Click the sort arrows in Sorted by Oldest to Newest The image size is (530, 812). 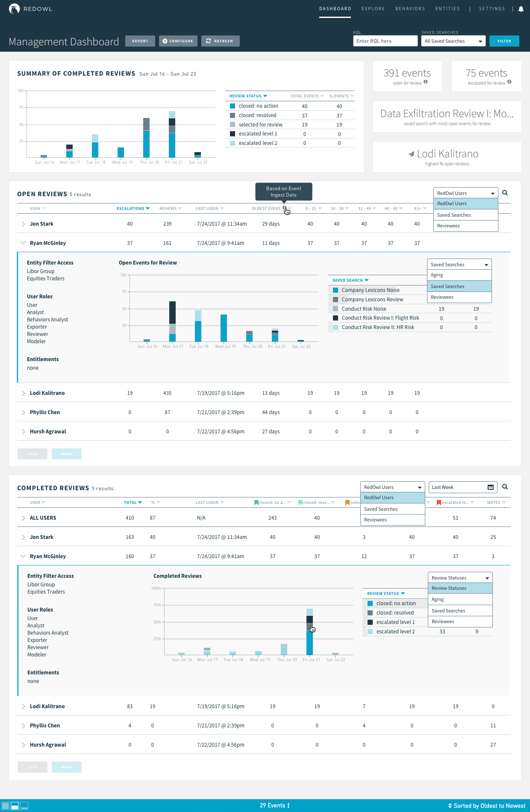point(450,806)
